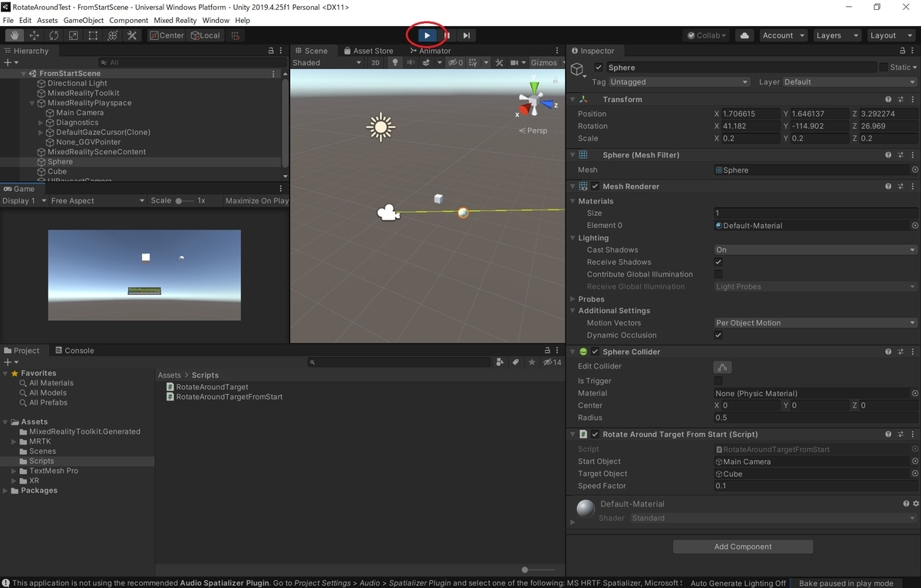The width and height of the screenshot is (921, 588).
Task: Open Cast Shadows dropdown
Action: point(815,249)
